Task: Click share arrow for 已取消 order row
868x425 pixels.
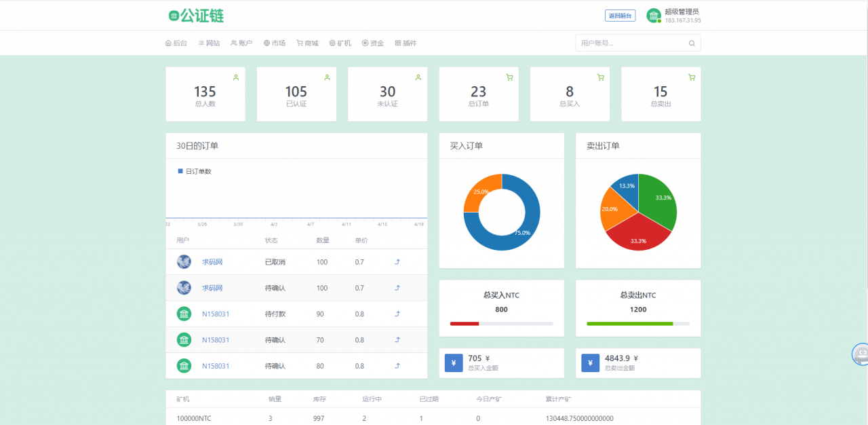Action: (397, 262)
